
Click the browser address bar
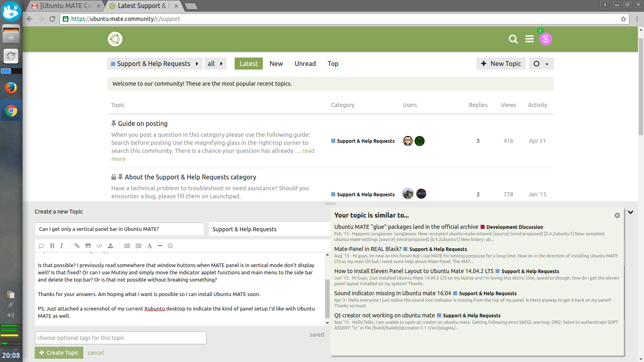[x=345, y=19]
